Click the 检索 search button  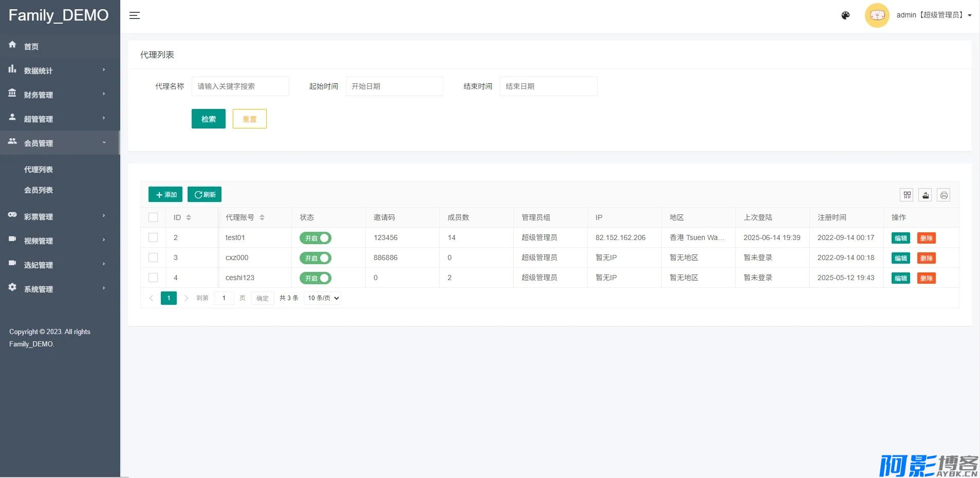tap(208, 119)
